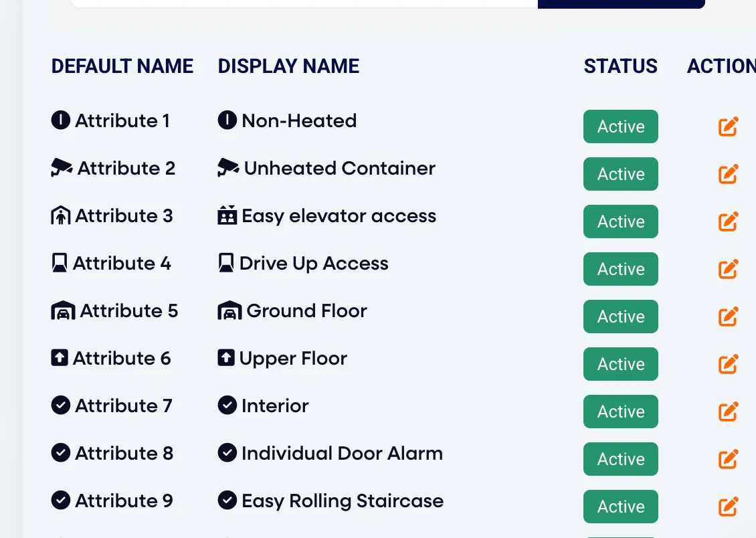
Task: Edit the Drive Up Access attribute
Action: (x=728, y=269)
